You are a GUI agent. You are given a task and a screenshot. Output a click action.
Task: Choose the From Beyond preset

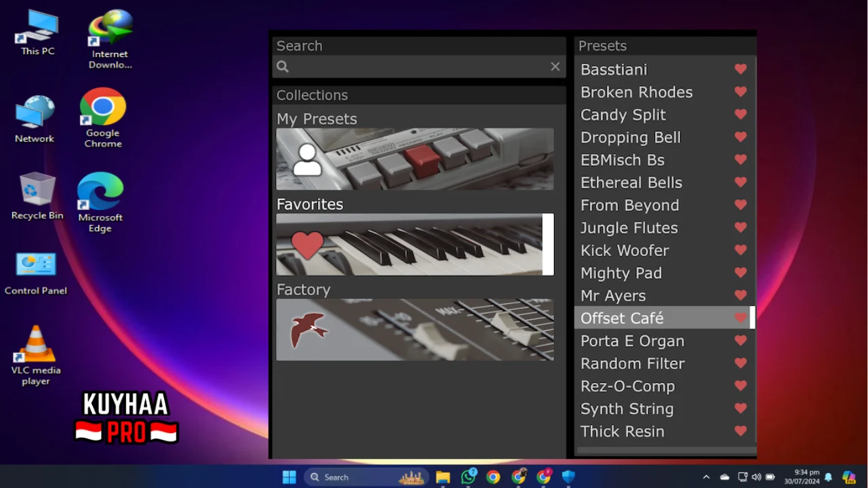(x=630, y=205)
